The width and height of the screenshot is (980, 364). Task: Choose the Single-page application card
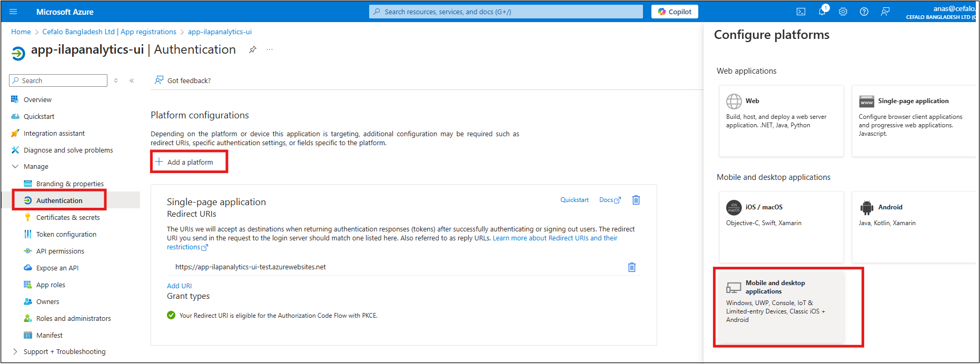pos(914,121)
